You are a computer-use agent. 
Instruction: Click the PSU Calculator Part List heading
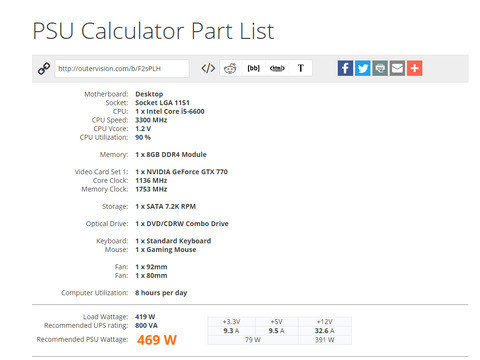(x=153, y=31)
